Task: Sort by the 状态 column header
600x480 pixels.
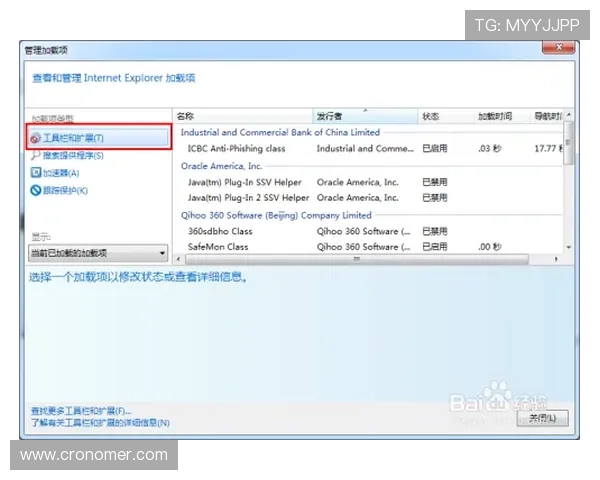Action: (x=445, y=116)
